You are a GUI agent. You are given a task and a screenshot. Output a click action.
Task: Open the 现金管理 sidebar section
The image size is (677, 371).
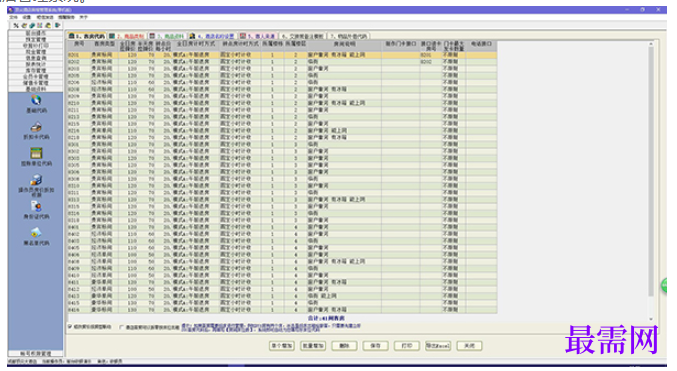coord(36,51)
